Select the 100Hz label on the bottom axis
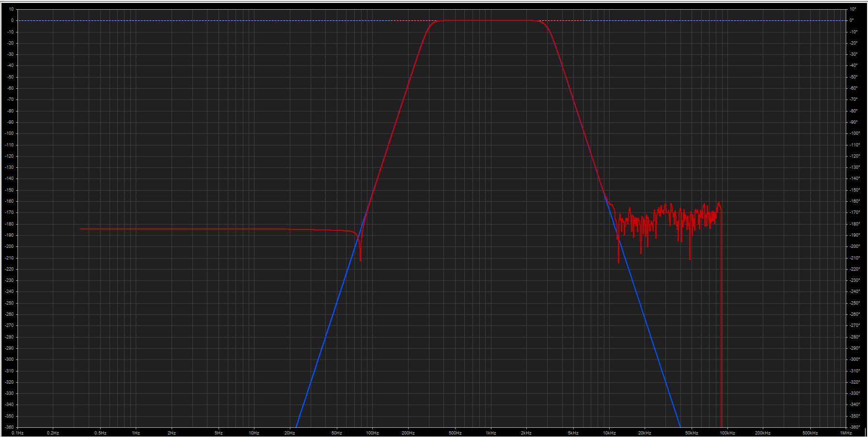The image size is (868, 437). pos(372,433)
